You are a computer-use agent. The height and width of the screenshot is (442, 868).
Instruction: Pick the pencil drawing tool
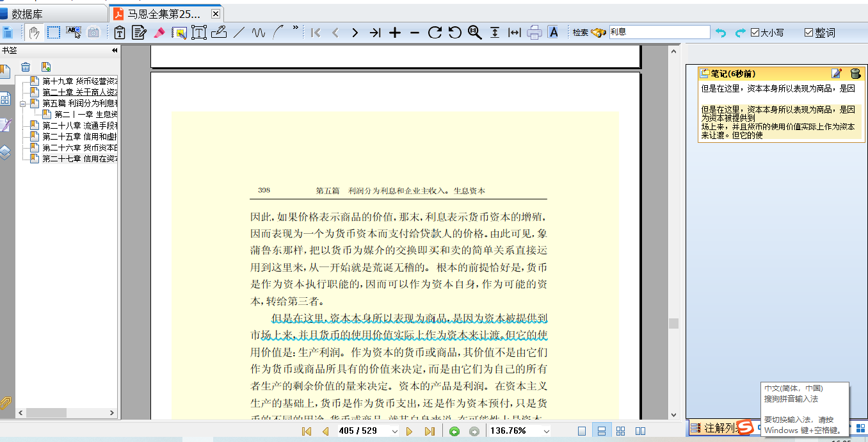[218, 32]
